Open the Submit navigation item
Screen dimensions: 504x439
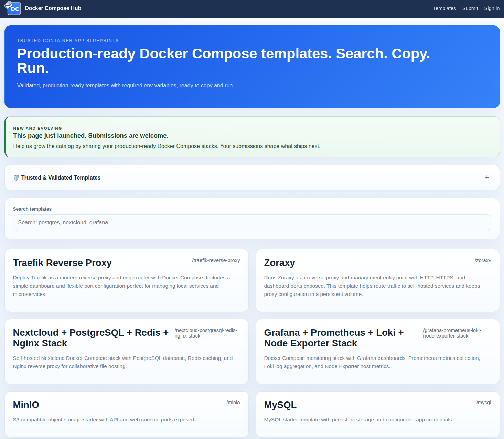470,8
